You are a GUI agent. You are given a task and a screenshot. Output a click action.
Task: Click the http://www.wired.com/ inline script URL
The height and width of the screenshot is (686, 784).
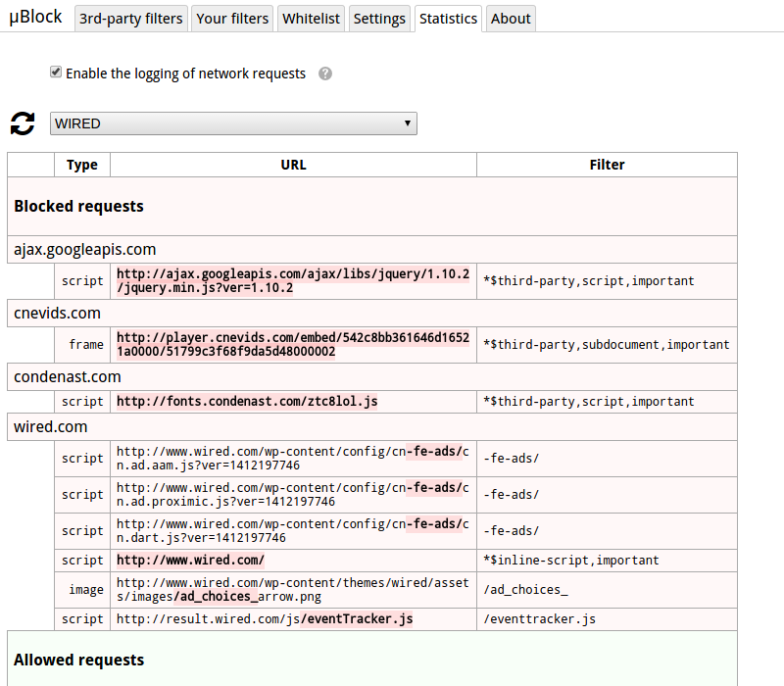[190, 560]
